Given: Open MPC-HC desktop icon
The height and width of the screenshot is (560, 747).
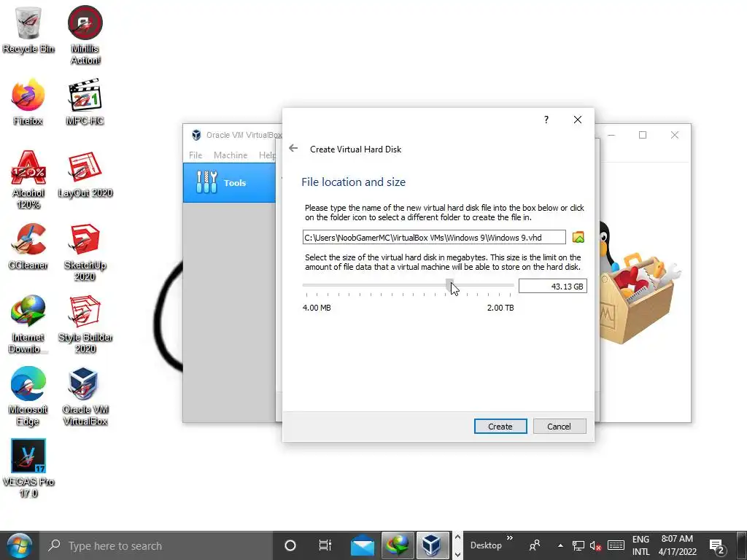Looking at the screenshot, I should (x=85, y=102).
